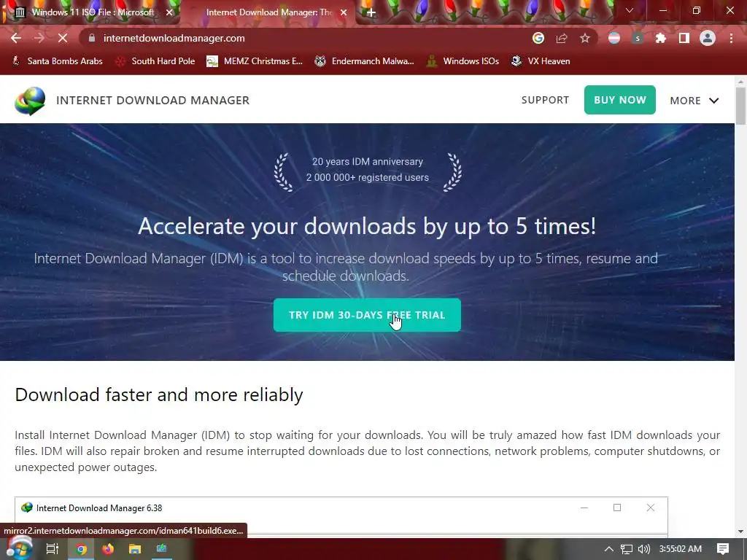
Task: Open the notification center icon
Action: click(x=723, y=549)
